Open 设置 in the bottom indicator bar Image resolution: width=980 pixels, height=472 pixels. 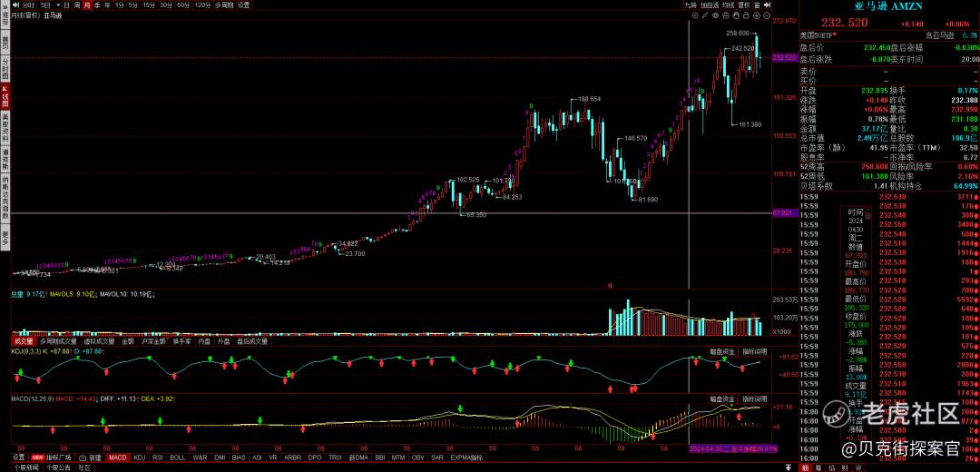point(19,457)
